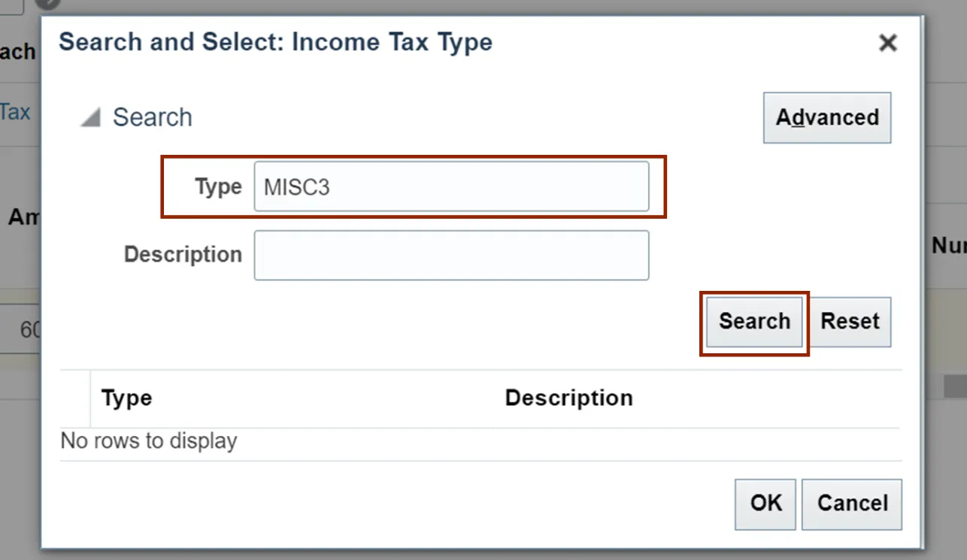This screenshot has width=967, height=560.
Task: Click the dialog title Search and Select
Action: [x=275, y=42]
